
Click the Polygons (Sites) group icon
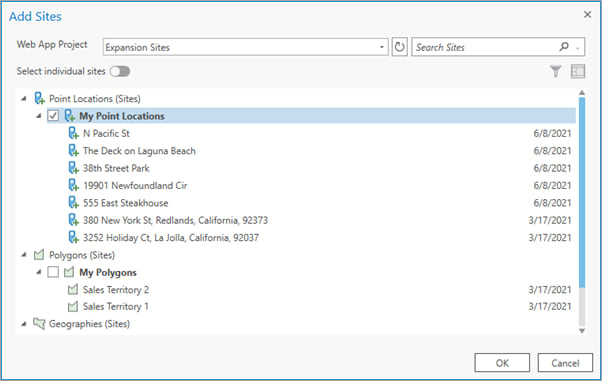tap(39, 255)
